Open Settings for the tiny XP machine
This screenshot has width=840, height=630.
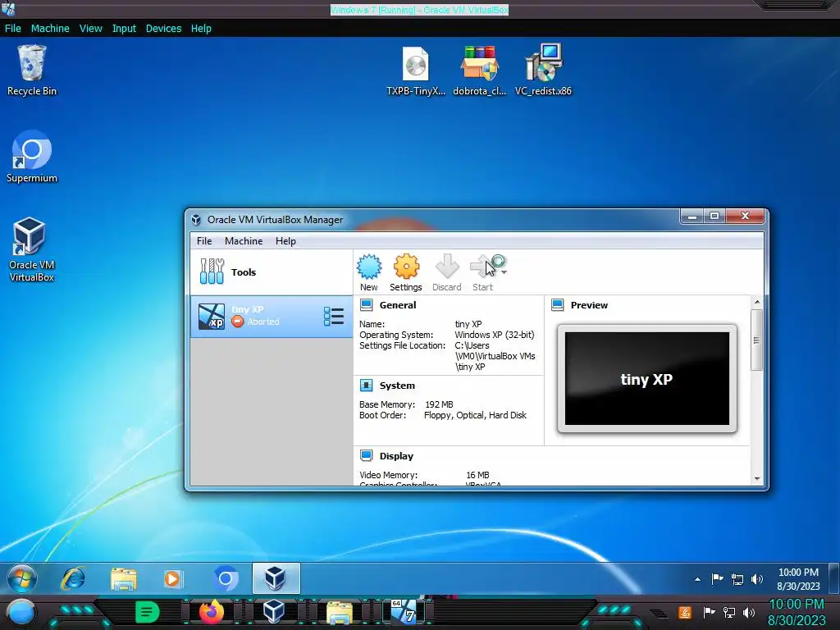coord(405,272)
